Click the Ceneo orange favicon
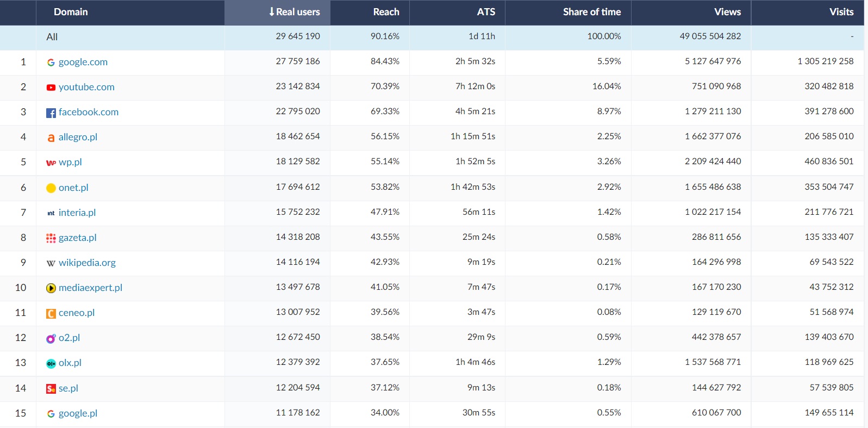Image resolution: width=868 pixels, height=428 pixels. coord(51,313)
